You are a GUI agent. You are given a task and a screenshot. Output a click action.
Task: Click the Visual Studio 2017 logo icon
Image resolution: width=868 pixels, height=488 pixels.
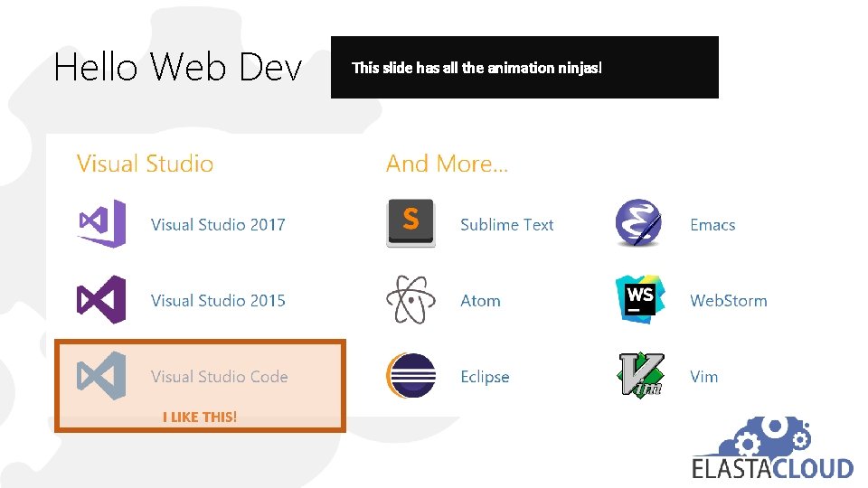pyautogui.click(x=101, y=223)
